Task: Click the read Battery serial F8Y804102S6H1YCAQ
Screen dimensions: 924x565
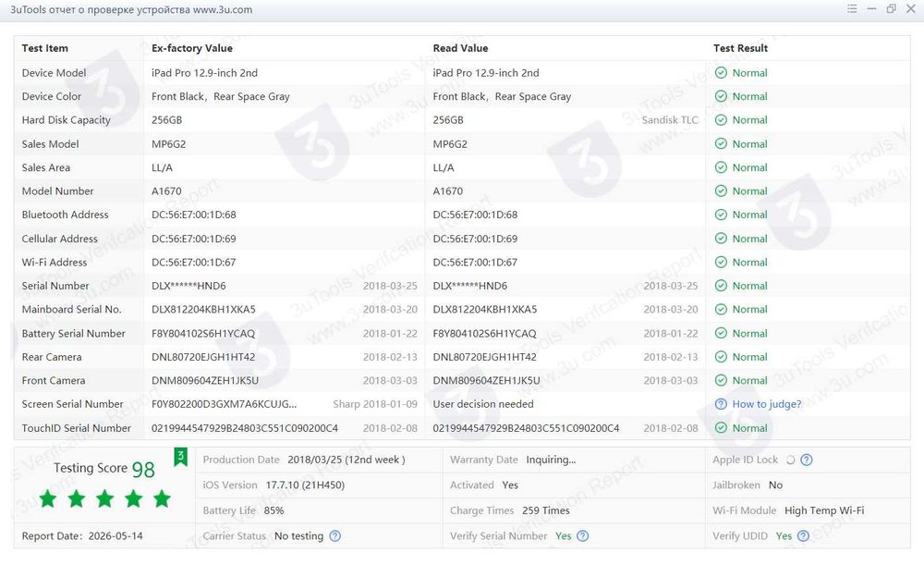Action: pos(484,333)
